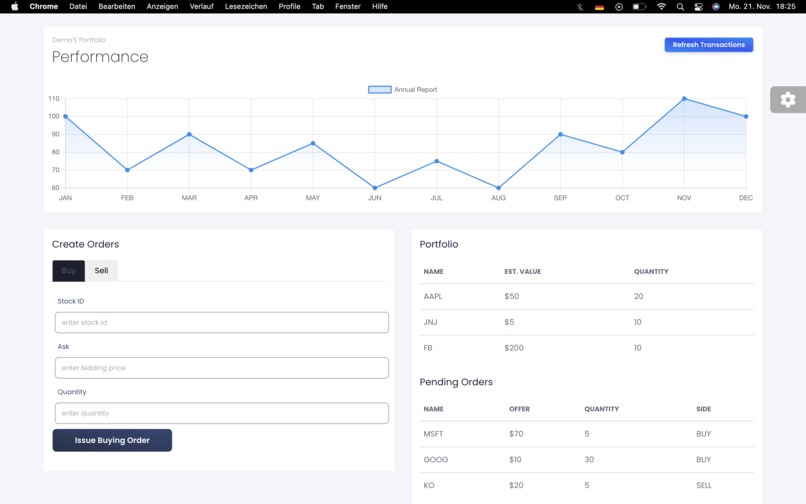This screenshot has width=806, height=504.
Task: Select the FB portfolio row name
Action: (x=428, y=348)
